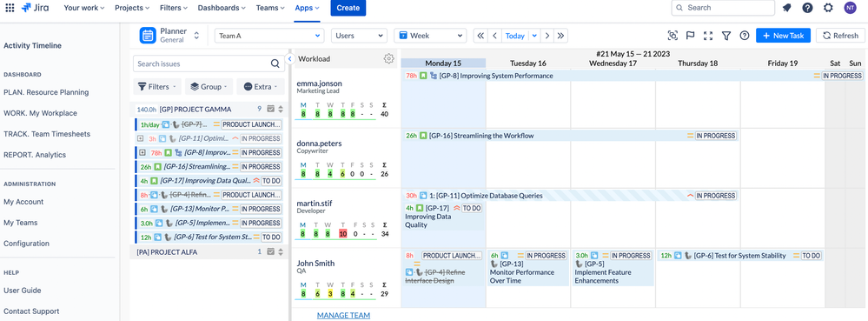Open the Jira app switcher grid
868x321 pixels.
point(10,8)
